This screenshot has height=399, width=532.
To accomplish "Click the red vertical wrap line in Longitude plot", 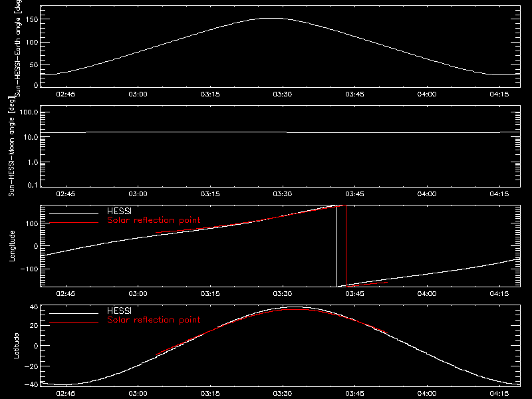I will tap(346, 246).
